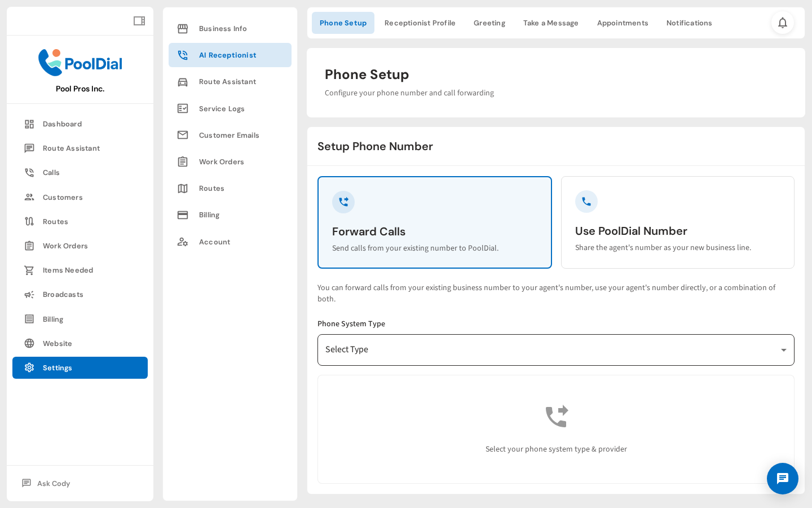Switch to the Greeting tab

pos(489,23)
